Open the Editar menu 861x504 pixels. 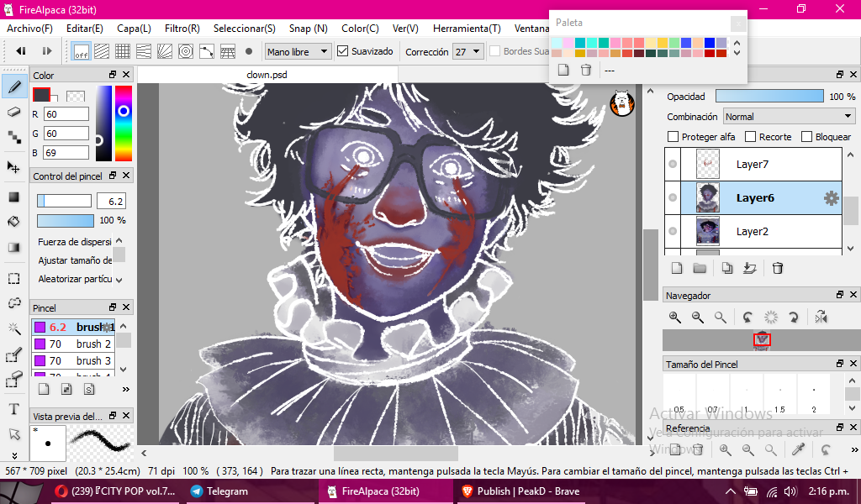pos(85,29)
